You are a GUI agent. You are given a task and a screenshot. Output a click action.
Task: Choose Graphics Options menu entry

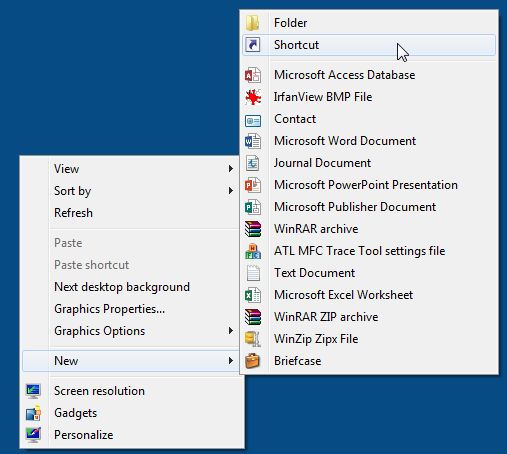(x=132, y=331)
